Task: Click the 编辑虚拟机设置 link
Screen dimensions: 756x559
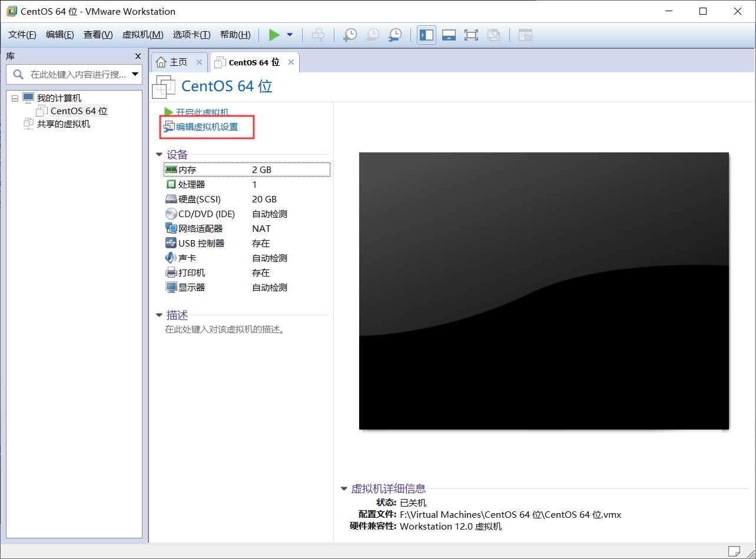Action: (x=207, y=127)
